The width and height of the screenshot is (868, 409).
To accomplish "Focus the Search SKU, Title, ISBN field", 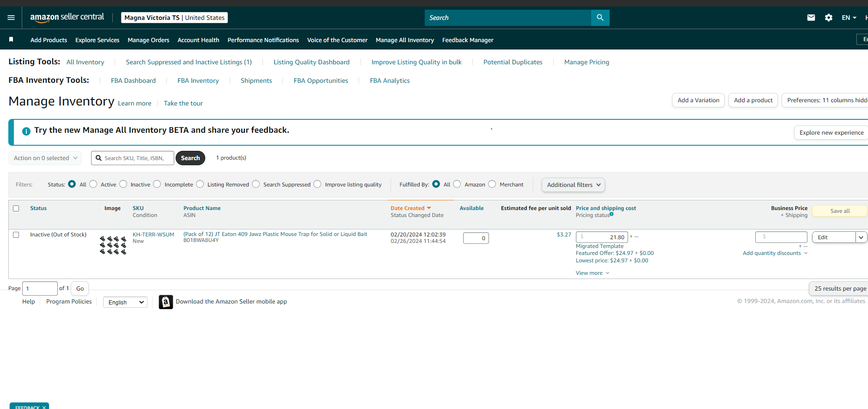I will [x=133, y=158].
